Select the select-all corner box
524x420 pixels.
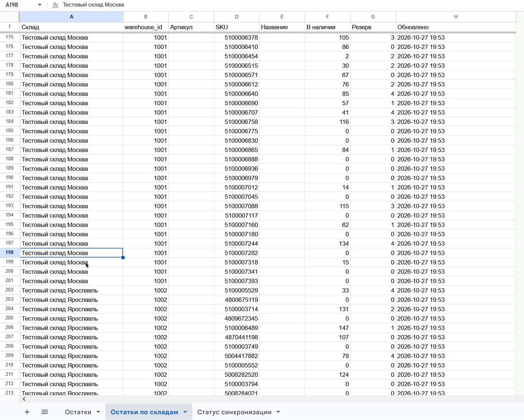(x=9, y=17)
